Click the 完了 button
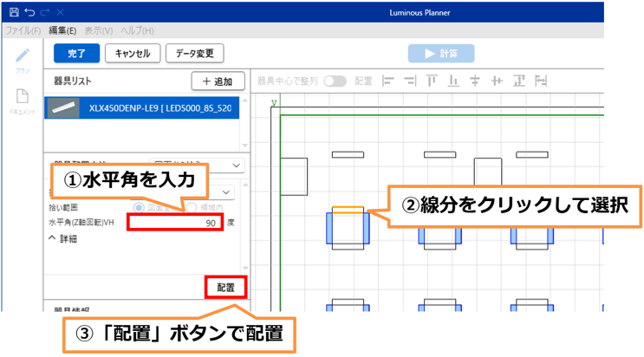This screenshot has width=644, height=357. click(x=76, y=53)
